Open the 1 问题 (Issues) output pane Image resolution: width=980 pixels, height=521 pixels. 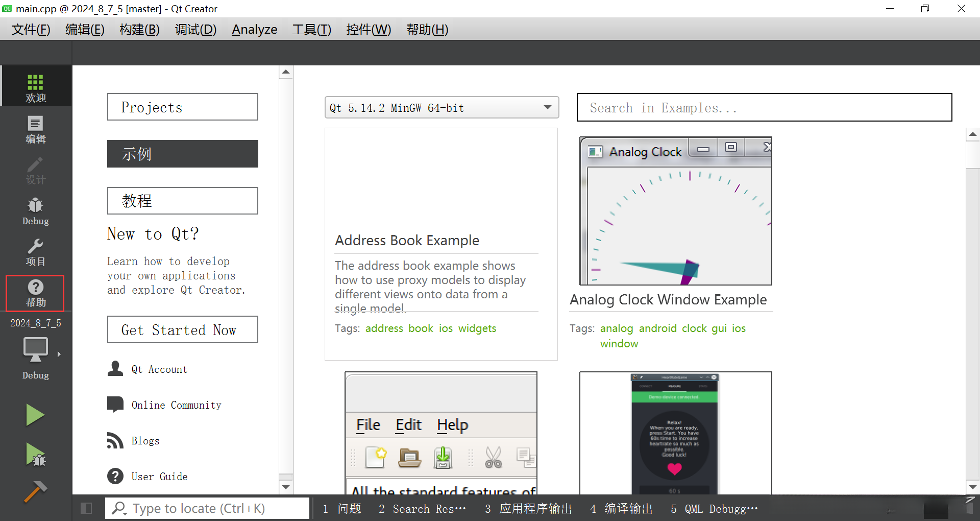342,509
